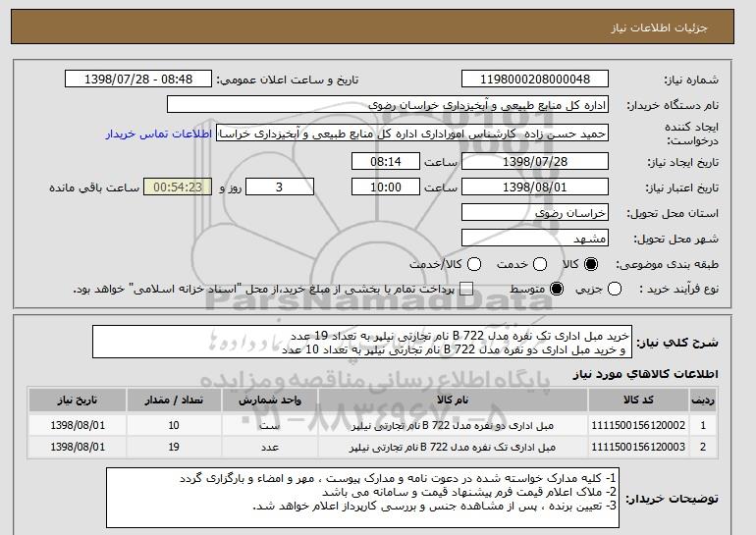756x535 pixels.
Task: Click unit ست in row 1
Action: [x=270, y=426]
